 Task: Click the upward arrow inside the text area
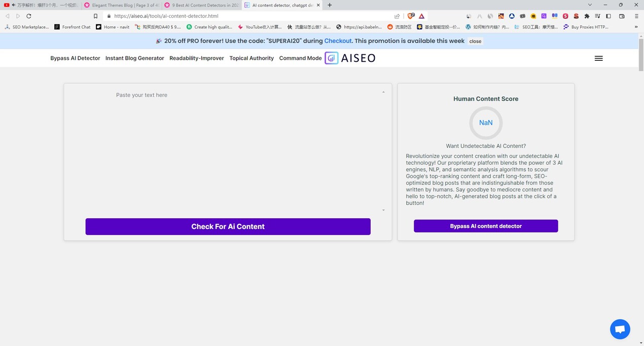pos(383,91)
